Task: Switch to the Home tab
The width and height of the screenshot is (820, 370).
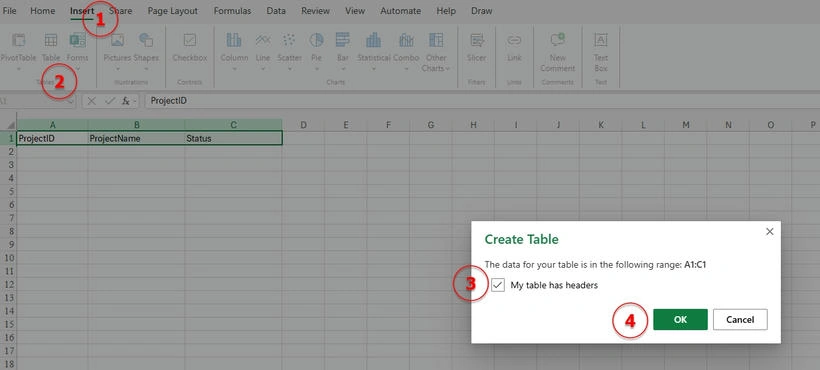Action: (x=42, y=10)
